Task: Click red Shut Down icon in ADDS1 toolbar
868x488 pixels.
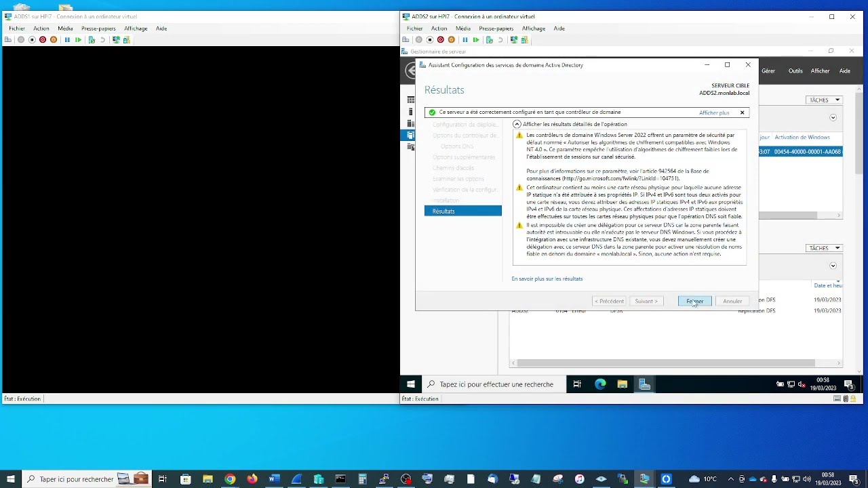Action: pos(43,40)
